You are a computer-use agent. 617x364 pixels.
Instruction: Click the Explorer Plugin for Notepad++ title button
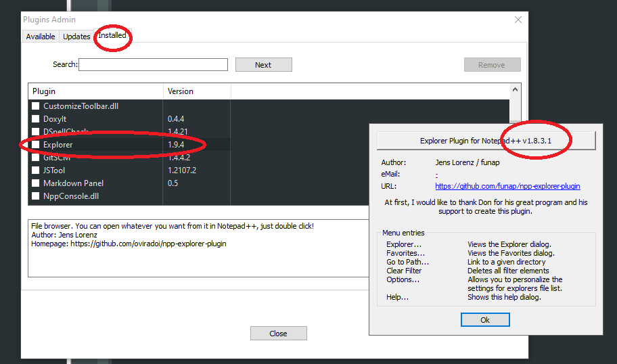pos(486,141)
